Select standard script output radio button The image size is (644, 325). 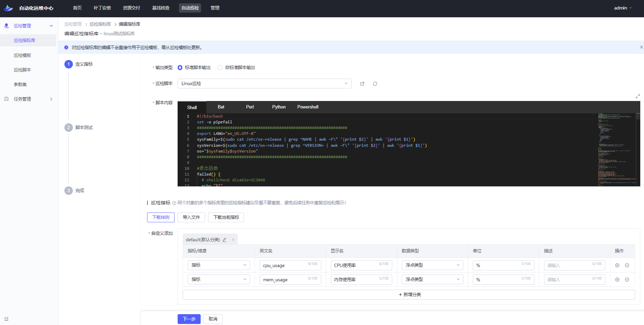[180, 68]
